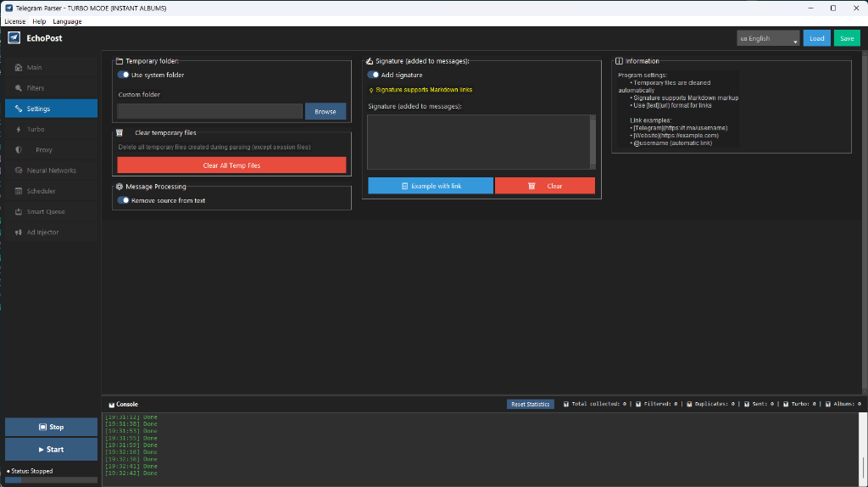
Task: Click the progress bar under Status
Action: pos(51,480)
